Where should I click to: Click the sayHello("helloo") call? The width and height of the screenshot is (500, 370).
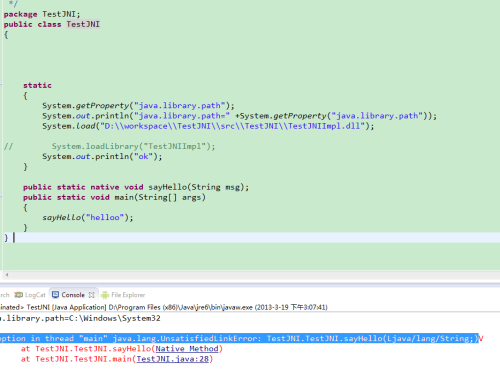coord(88,218)
